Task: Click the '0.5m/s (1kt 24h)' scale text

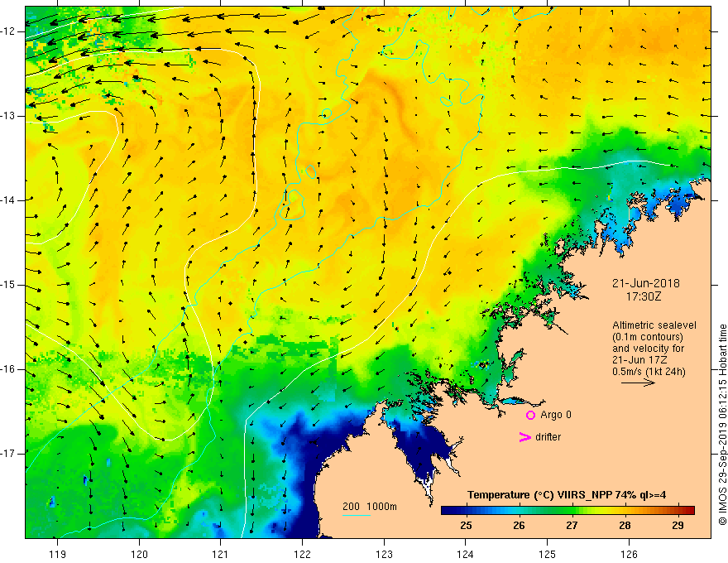Action: 649,372
